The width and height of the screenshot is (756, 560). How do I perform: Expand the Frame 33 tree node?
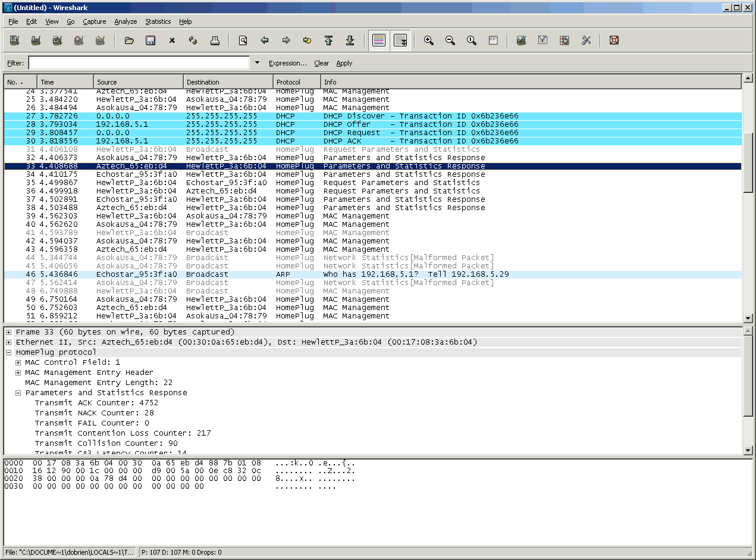(x=9, y=332)
